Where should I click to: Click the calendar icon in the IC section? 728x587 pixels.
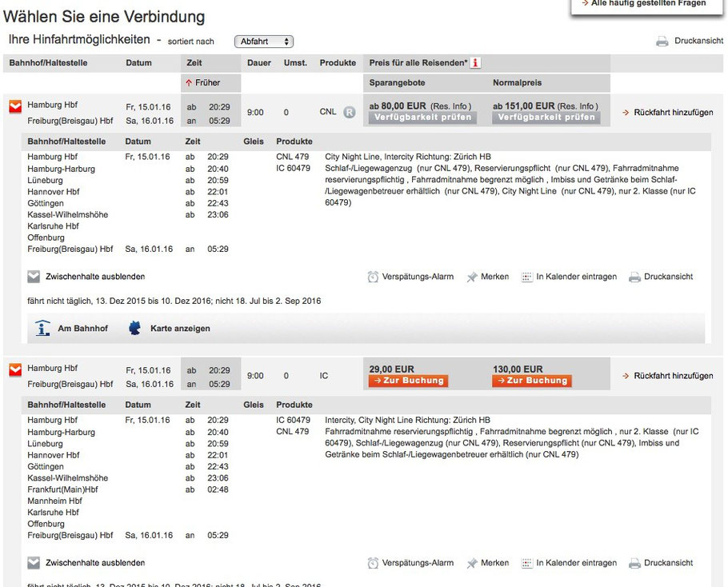[526, 563]
